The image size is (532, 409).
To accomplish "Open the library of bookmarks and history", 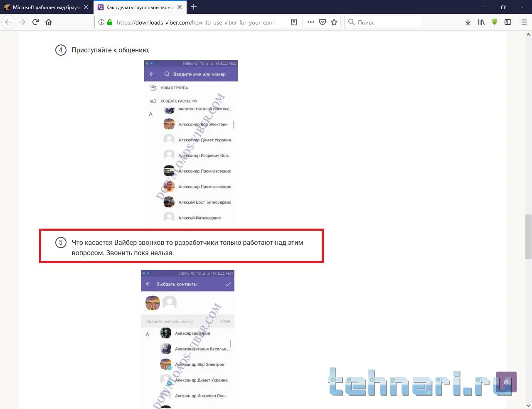I will [481, 22].
